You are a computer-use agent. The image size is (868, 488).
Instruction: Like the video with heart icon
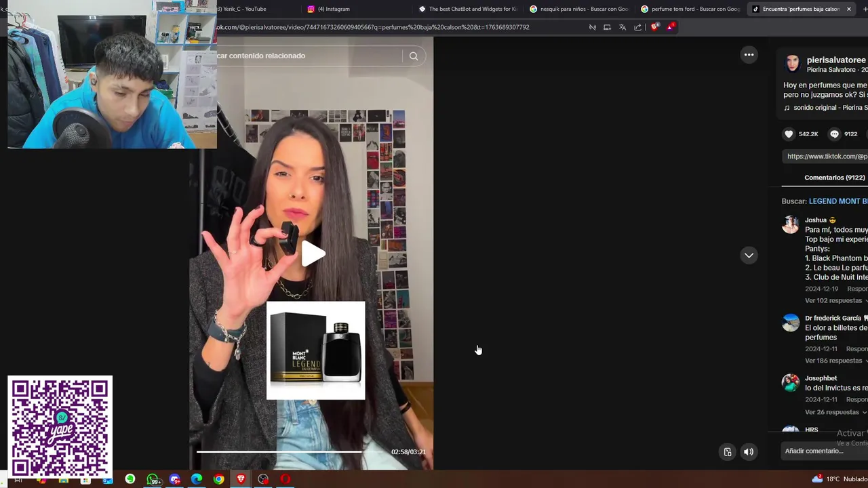(x=789, y=134)
